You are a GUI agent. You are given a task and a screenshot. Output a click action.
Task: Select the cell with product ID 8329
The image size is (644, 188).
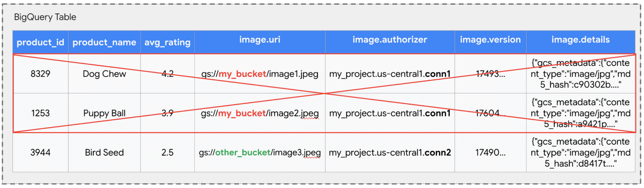click(x=40, y=74)
